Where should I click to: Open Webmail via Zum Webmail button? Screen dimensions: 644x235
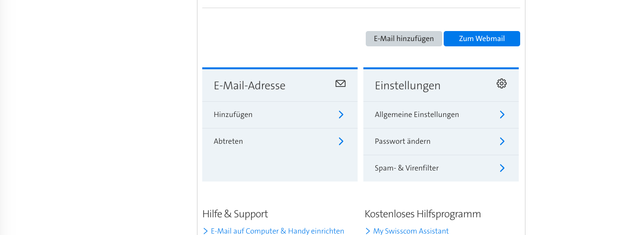click(481, 39)
